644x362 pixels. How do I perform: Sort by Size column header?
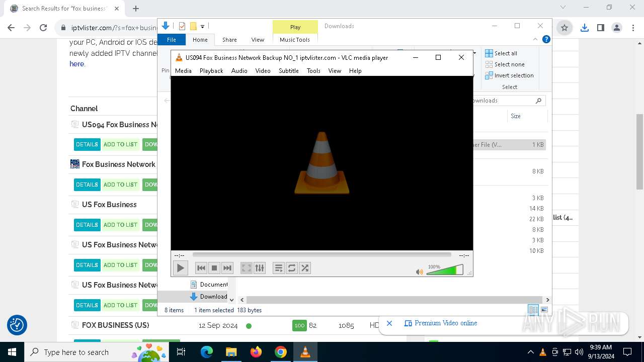(516, 116)
